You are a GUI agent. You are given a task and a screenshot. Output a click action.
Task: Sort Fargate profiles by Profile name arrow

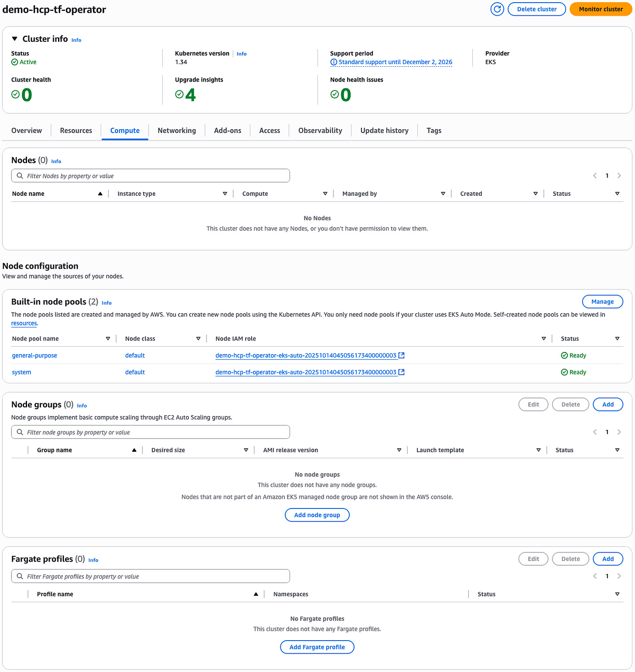tap(256, 594)
